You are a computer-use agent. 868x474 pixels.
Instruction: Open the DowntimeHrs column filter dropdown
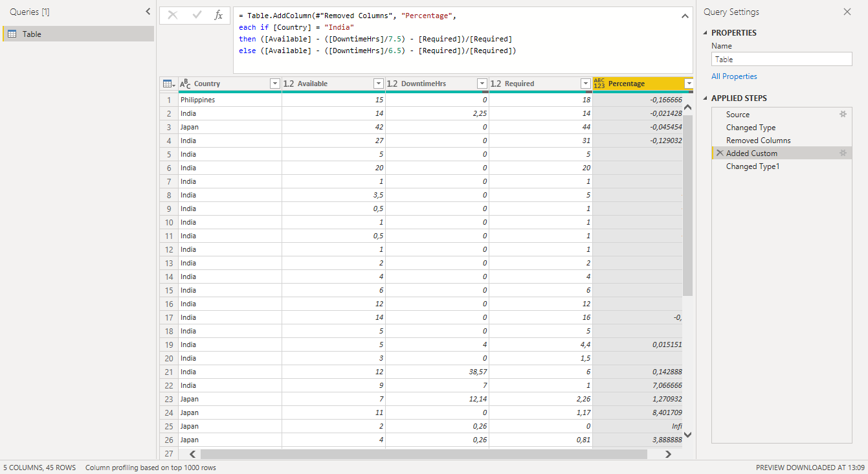(x=482, y=84)
